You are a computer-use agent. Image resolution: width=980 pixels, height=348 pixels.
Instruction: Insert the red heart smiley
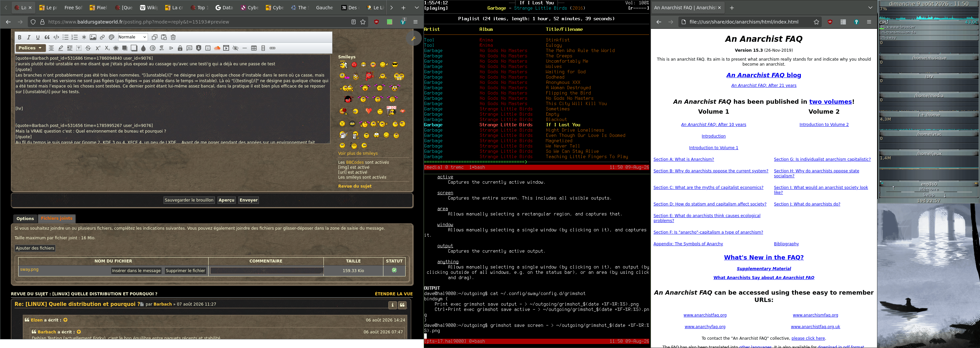coord(368,111)
